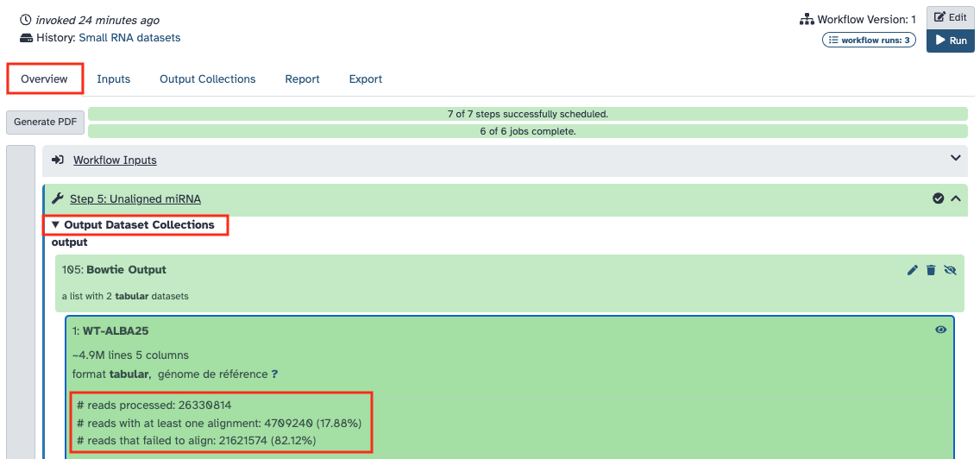Click the Workflow Inputs arrow icon

pyautogui.click(x=58, y=160)
